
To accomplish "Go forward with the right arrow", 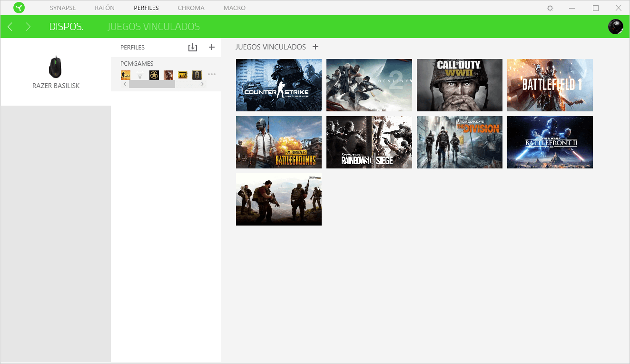I will 28,27.
